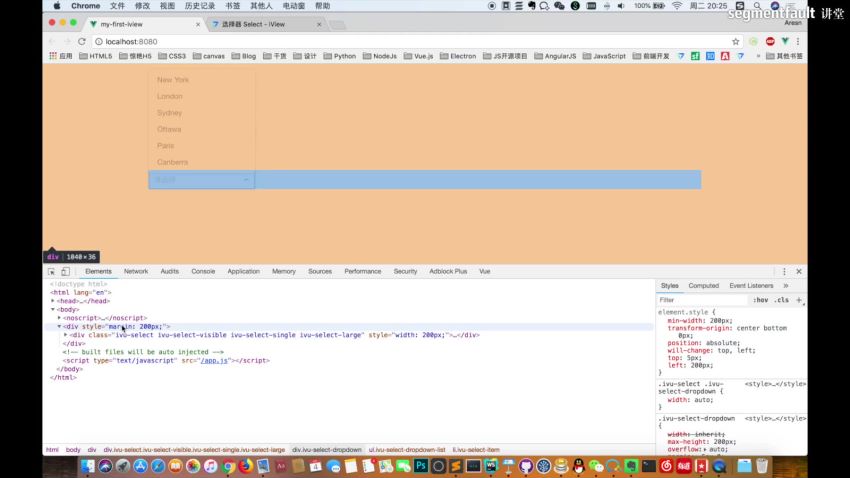This screenshot has width=850, height=478.
Task: Open Chrome from the Dock
Action: tap(228, 466)
